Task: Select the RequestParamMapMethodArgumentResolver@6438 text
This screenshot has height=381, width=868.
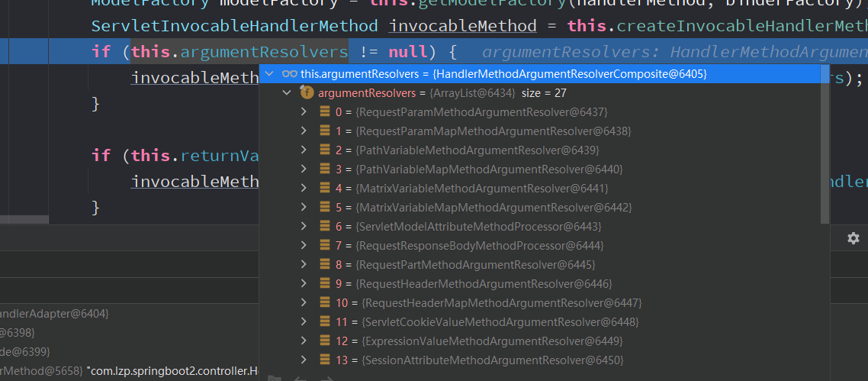Action: [x=493, y=131]
